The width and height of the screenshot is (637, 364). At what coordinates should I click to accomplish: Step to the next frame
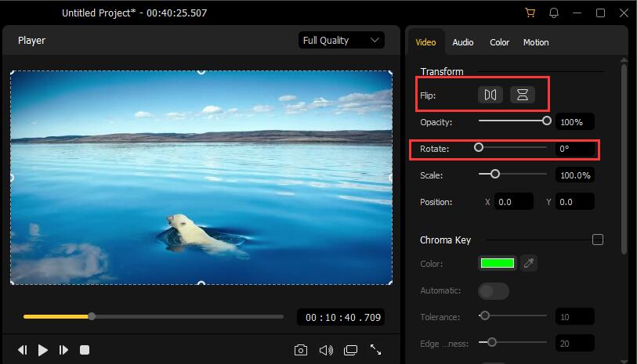point(63,350)
